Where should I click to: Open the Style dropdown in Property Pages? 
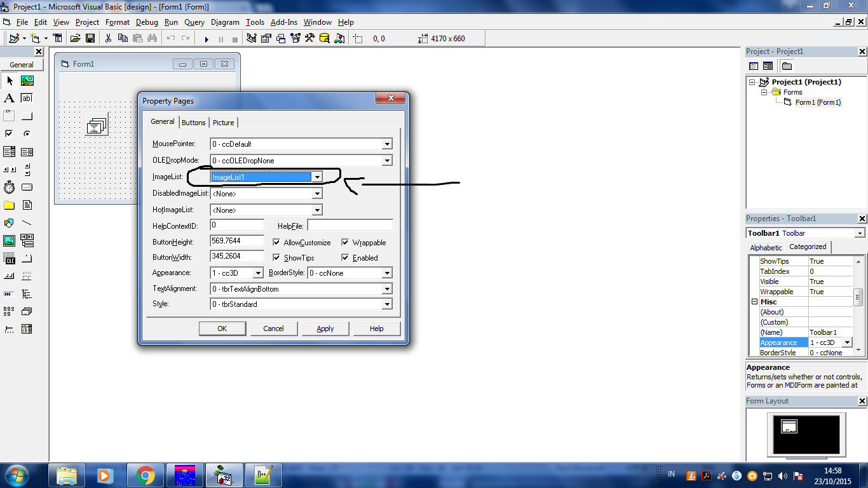pos(386,304)
